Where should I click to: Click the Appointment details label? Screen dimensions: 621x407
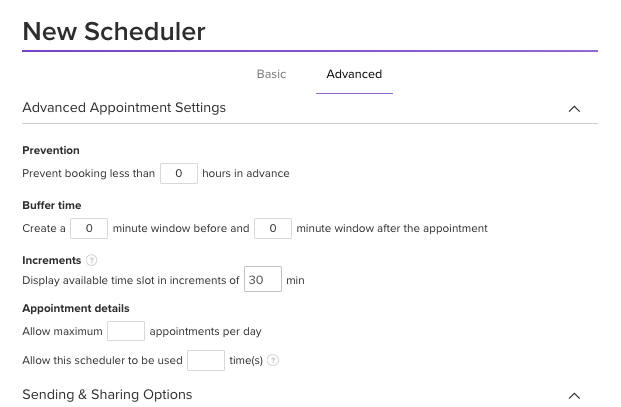tap(76, 308)
